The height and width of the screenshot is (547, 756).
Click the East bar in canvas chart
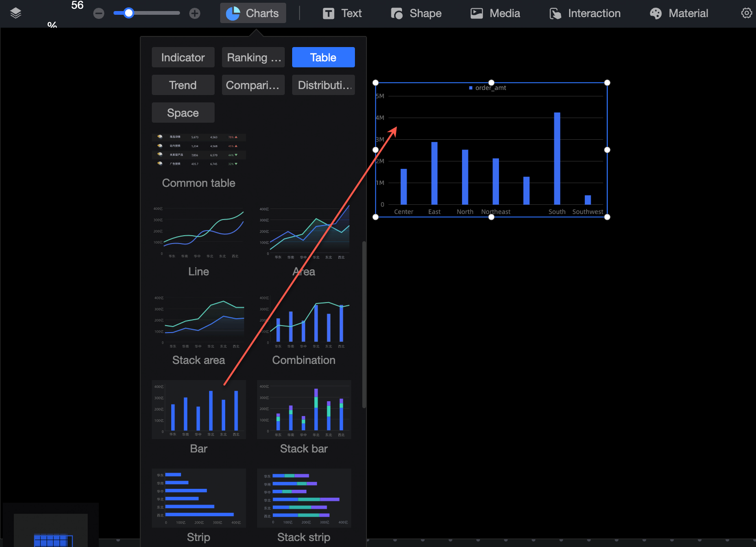pyautogui.click(x=434, y=173)
